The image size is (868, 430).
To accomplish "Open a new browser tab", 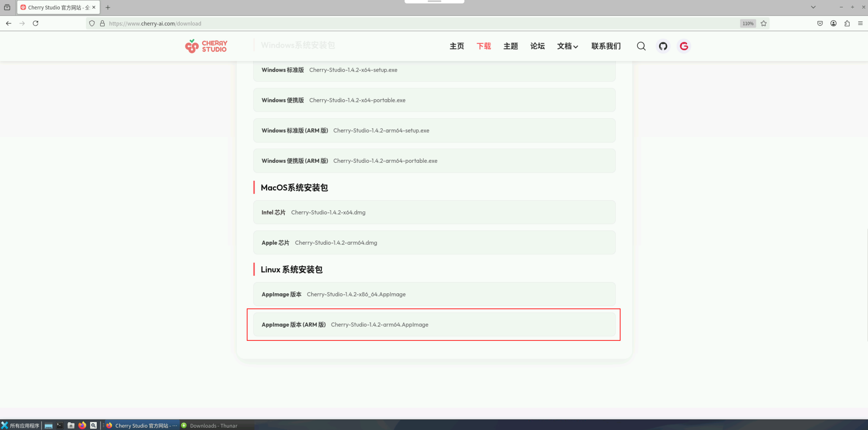I will 108,7.
